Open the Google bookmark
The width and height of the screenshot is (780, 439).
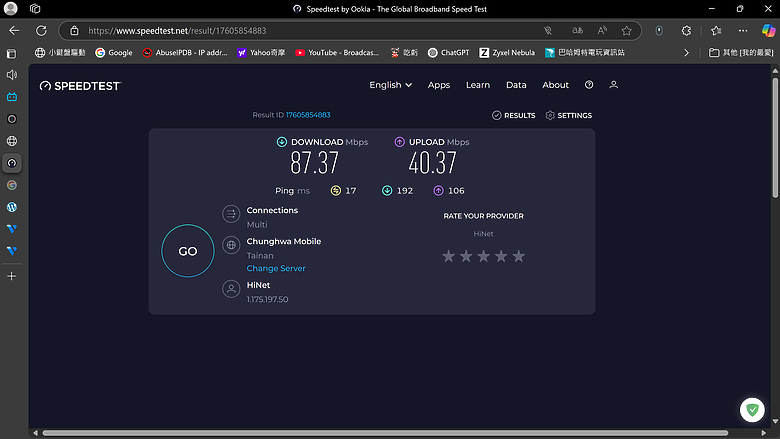(114, 53)
